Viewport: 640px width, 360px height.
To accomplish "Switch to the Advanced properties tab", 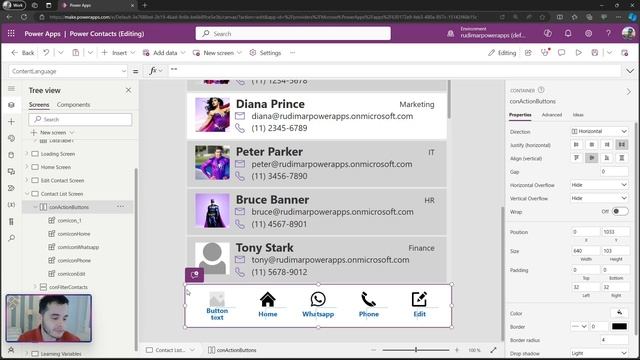I will pos(552,115).
